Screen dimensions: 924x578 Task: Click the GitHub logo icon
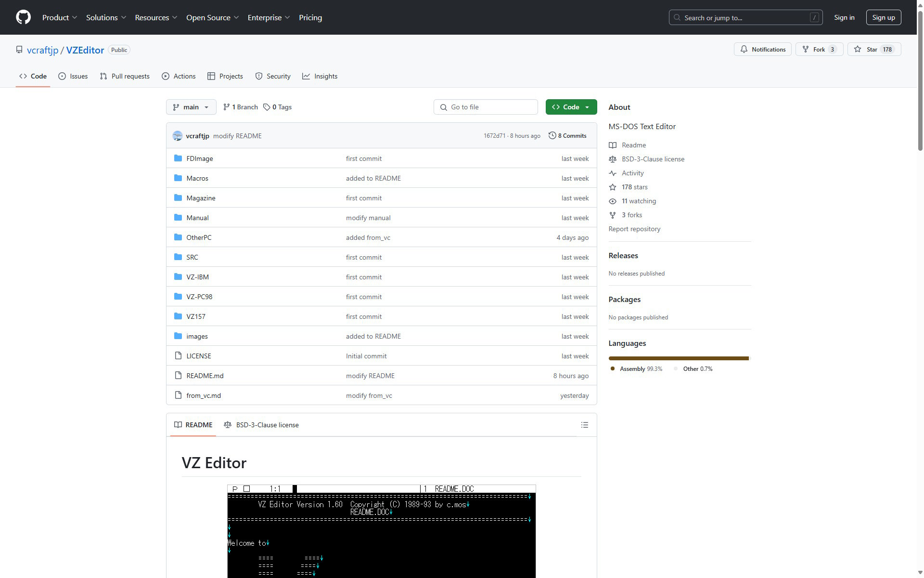[x=23, y=17]
